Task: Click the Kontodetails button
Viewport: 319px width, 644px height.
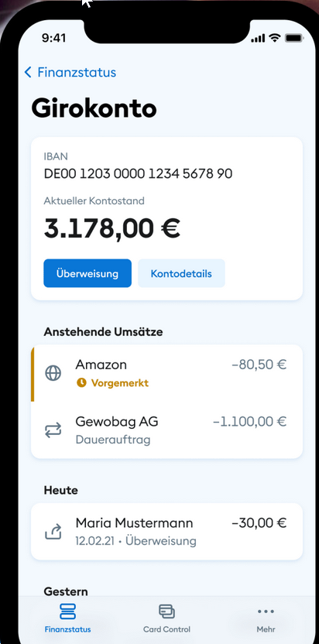Action: pyautogui.click(x=181, y=273)
